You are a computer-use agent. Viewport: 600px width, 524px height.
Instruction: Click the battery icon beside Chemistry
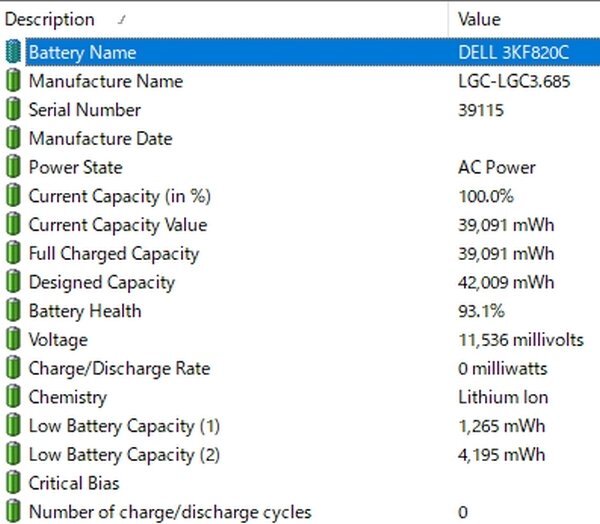tap(13, 397)
